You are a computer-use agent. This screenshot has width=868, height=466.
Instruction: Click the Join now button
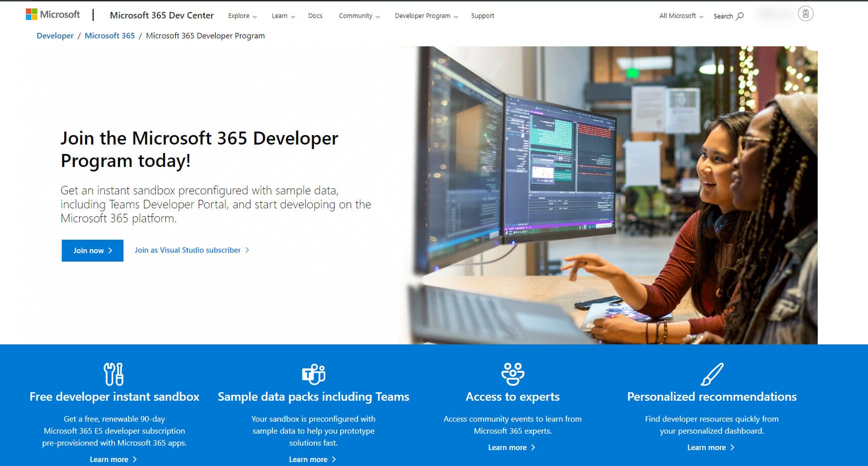tap(92, 251)
